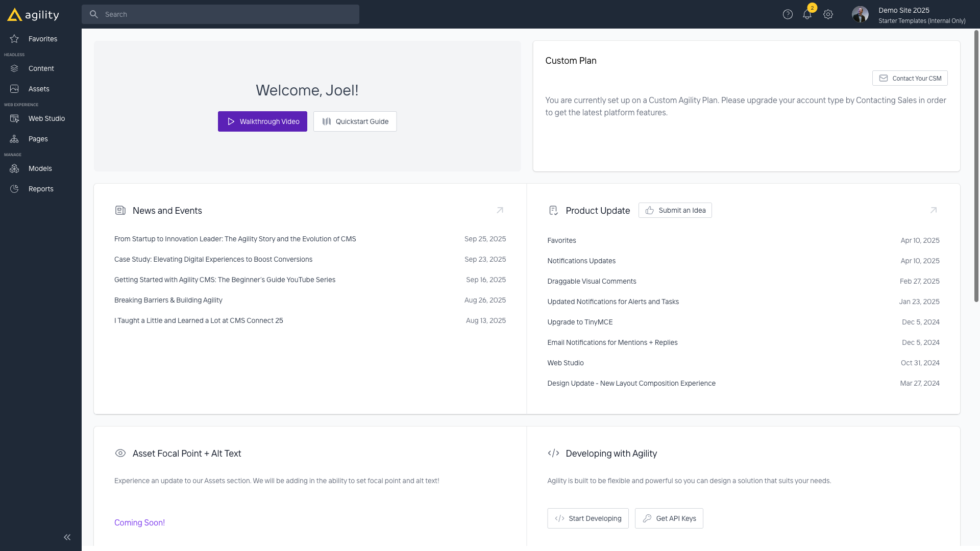The height and width of the screenshot is (551, 980).
Task: Open 'I Taught a Little' CMS Connect article
Action: tap(199, 320)
